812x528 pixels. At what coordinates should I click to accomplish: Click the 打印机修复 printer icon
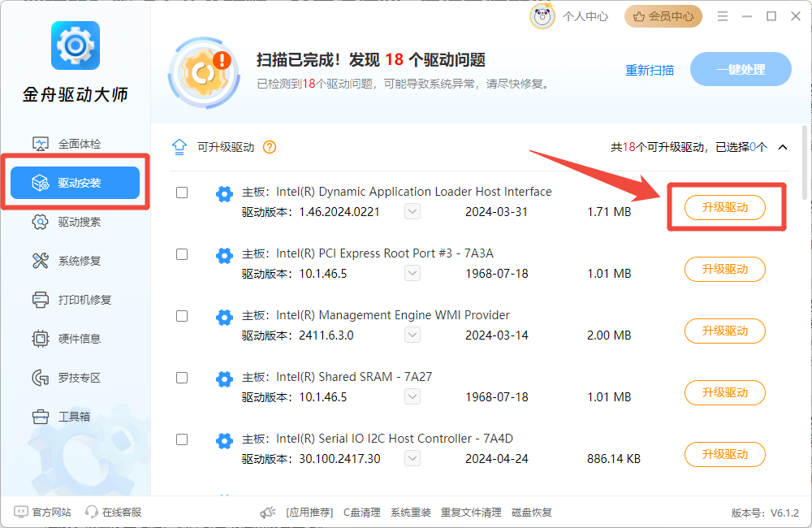click(x=41, y=300)
